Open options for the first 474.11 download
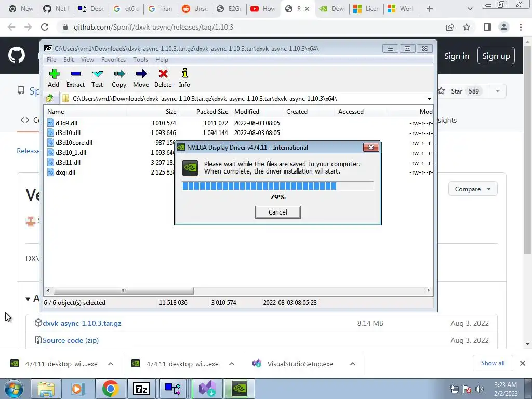 (110, 364)
